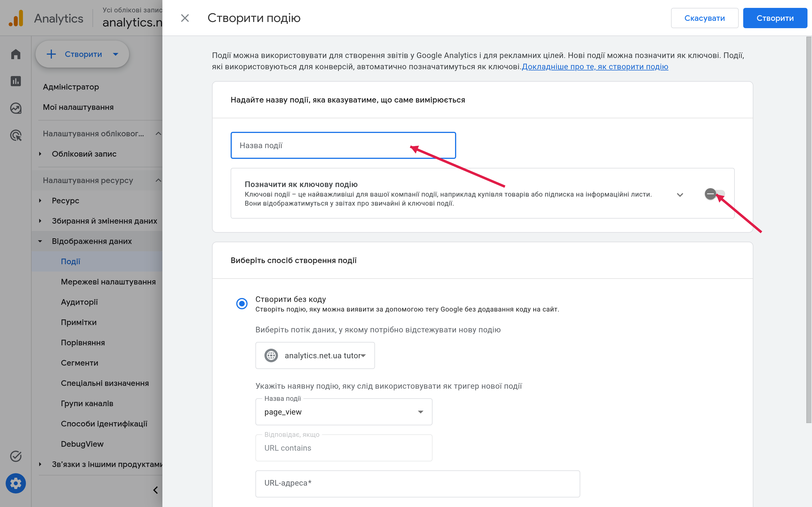Click the blue Створити button at top right
This screenshot has height=507, width=812.
(x=775, y=18)
